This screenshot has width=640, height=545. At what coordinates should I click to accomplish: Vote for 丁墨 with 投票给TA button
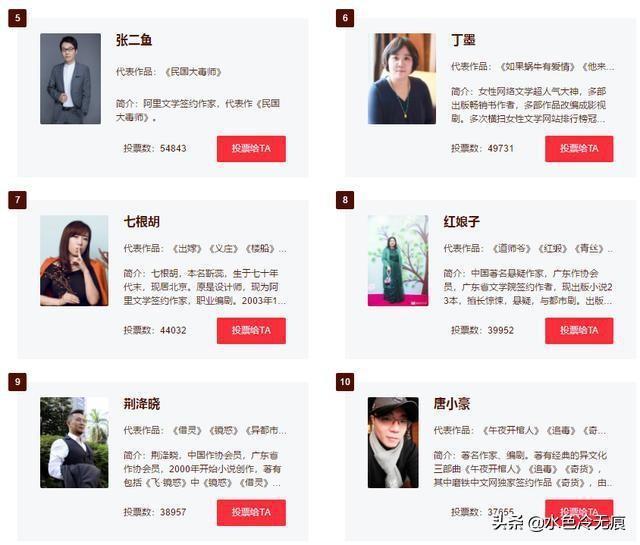pos(579,149)
